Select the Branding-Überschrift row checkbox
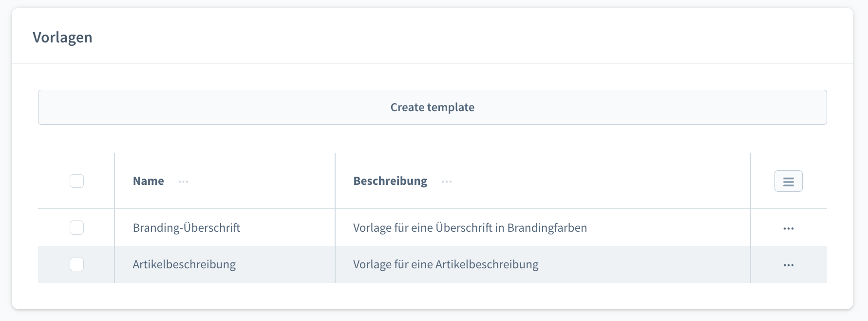868x321 pixels. [76, 227]
